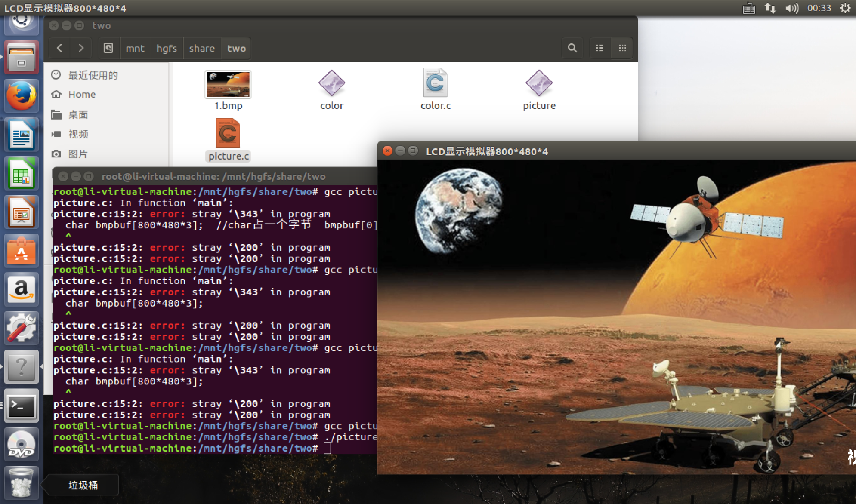Select the share path breadcrumb

coord(201,48)
